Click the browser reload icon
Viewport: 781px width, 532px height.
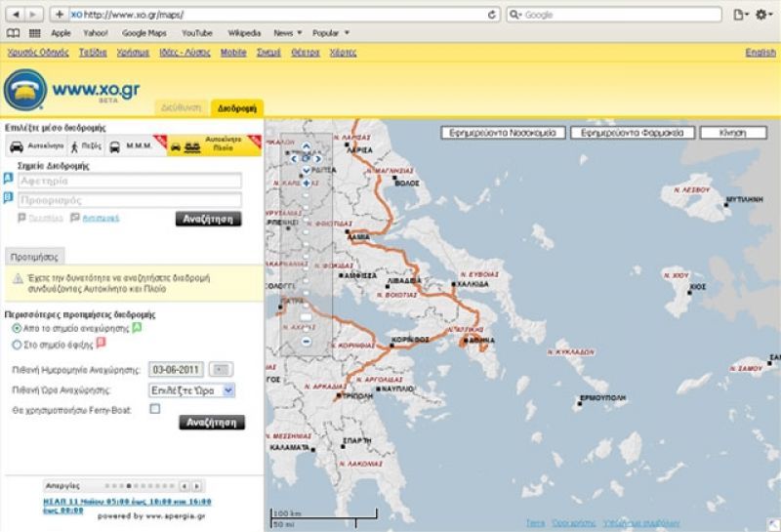tap(492, 15)
